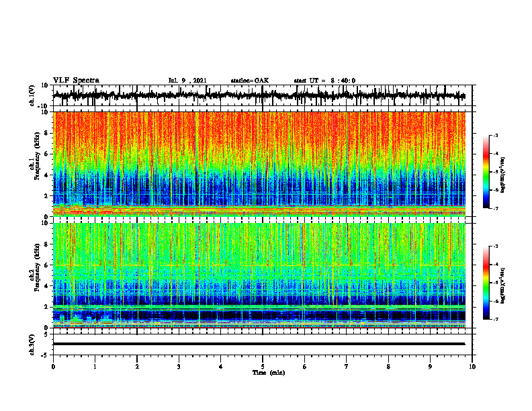Click the "-7" tick on ch.2 color bar
Image resolution: width=532 pixels, height=411 pixels.
495,319
